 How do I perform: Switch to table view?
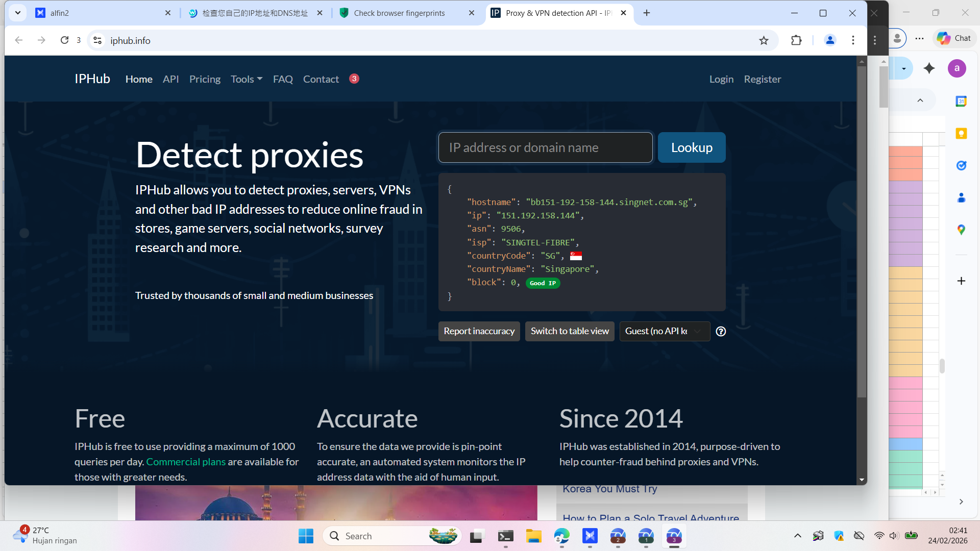point(570,332)
